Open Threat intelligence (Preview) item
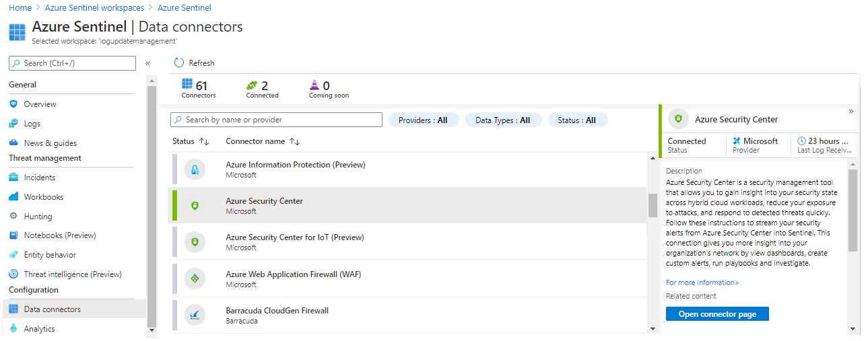Viewport: 868px width, 341px height. 73,274
